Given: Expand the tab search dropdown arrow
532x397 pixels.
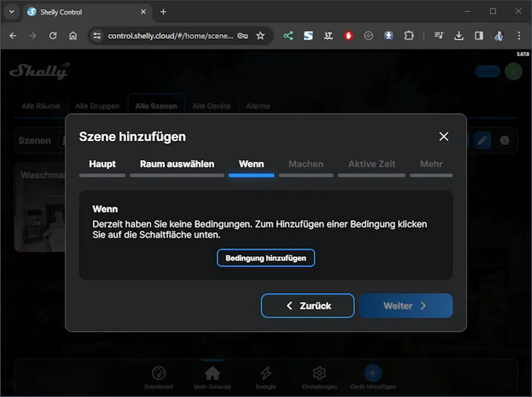Looking at the screenshot, I should pyautogui.click(x=11, y=11).
